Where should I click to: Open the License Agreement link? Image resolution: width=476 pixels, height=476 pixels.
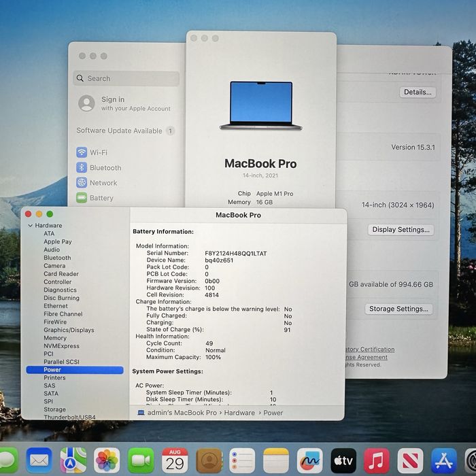[x=367, y=357]
